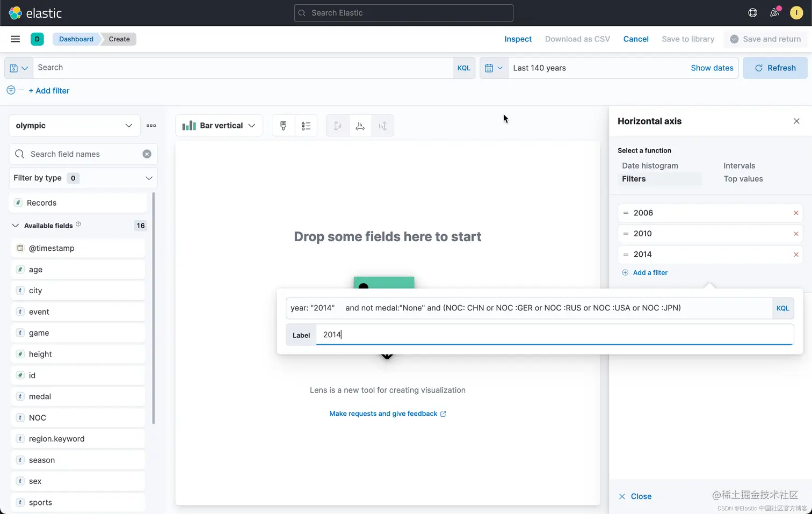The height and width of the screenshot is (514, 812).
Task: Click Close at the panel bottom
Action: pos(635,496)
